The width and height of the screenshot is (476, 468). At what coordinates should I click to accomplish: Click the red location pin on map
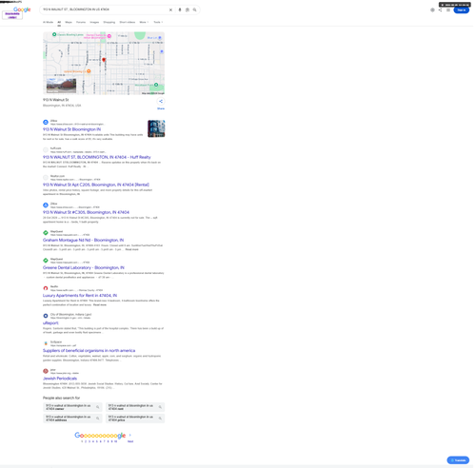point(104,60)
